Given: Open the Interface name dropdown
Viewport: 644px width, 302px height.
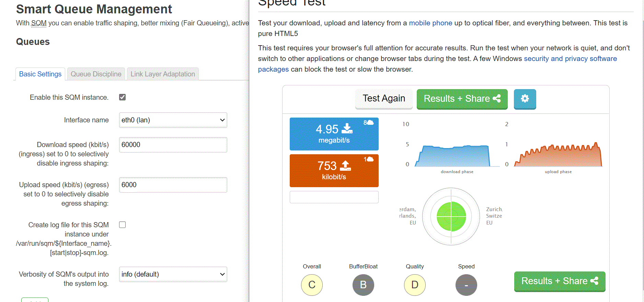Looking at the screenshot, I should click(x=173, y=120).
